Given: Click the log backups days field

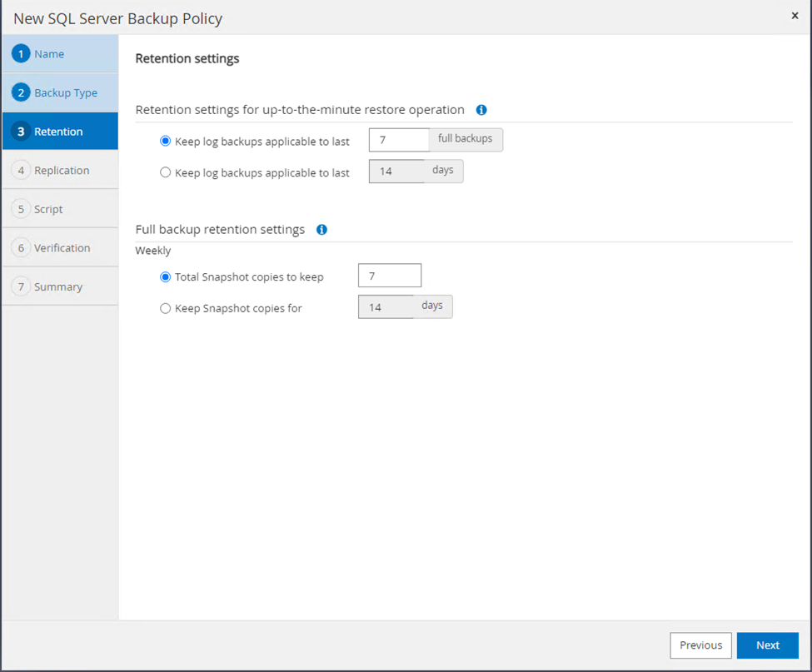Looking at the screenshot, I should (397, 172).
